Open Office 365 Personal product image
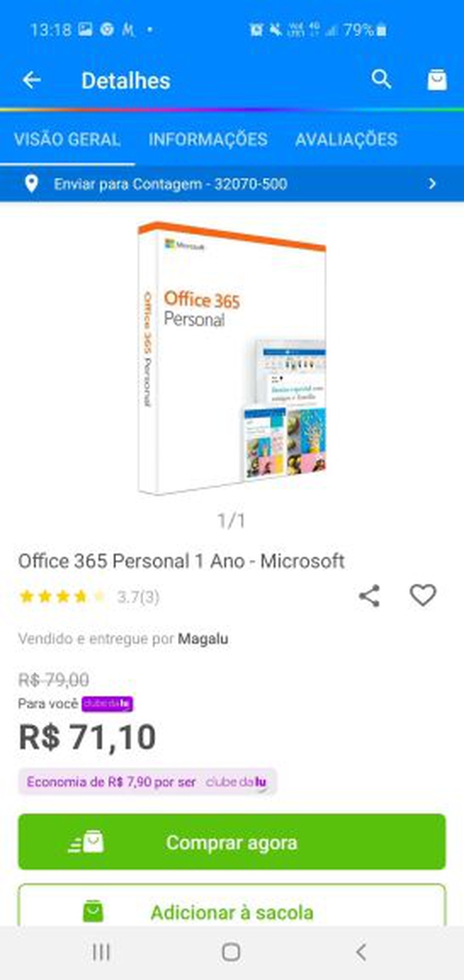 click(x=231, y=358)
